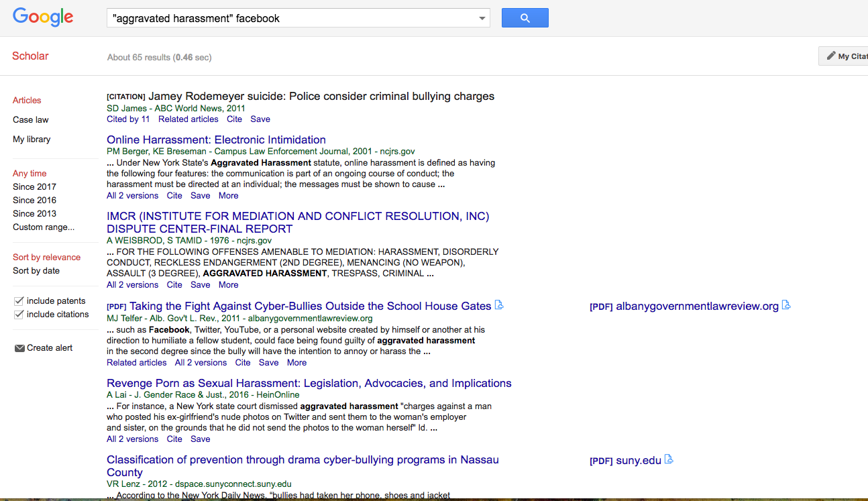Viewport: 868px width, 501px height.
Task: Click inside the search query input field
Action: 268,18
